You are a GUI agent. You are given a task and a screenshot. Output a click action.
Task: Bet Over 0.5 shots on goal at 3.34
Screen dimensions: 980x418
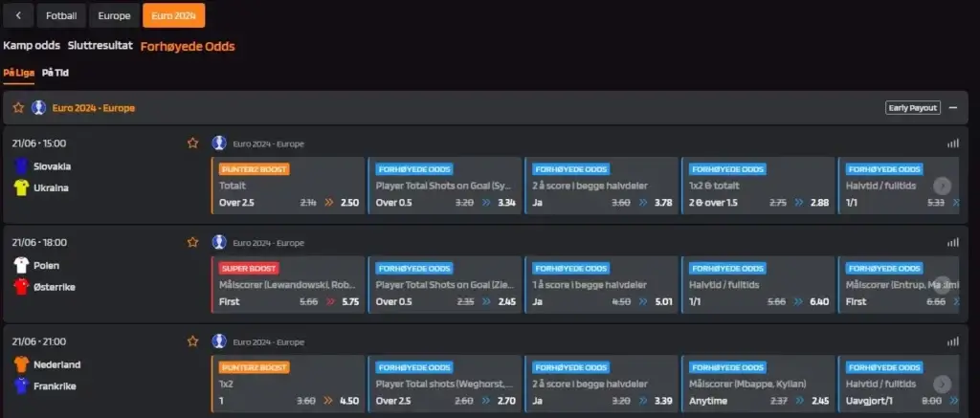(x=444, y=186)
